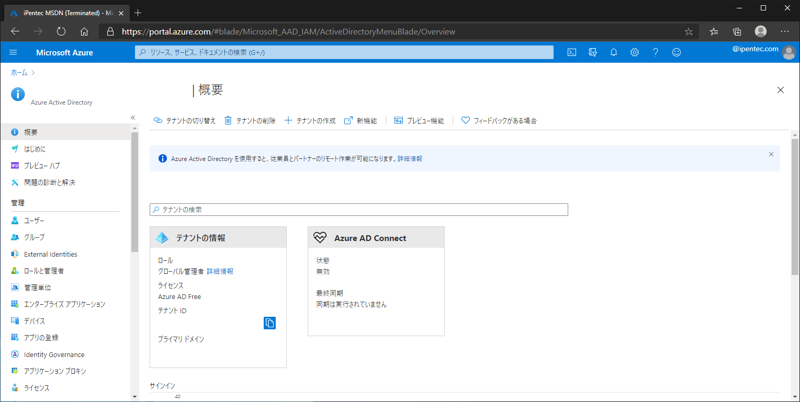This screenshot has height=402, width=800.
Task: Open a new browser tab
Action: click(x=138, y=13)
